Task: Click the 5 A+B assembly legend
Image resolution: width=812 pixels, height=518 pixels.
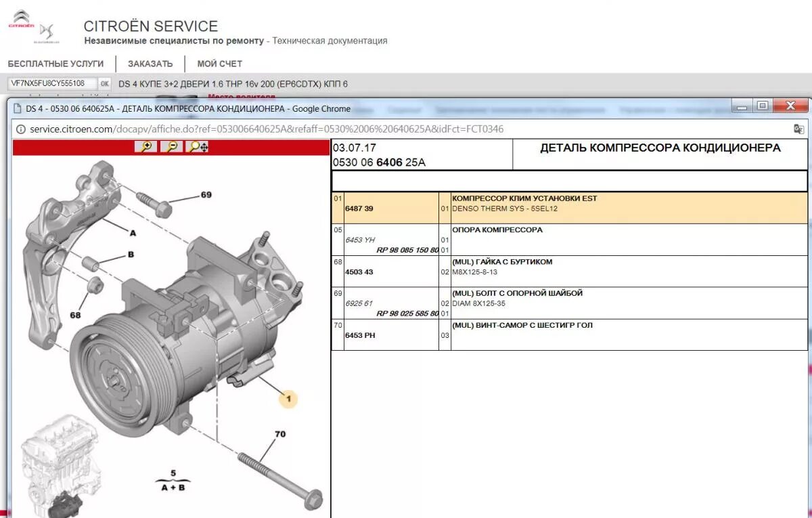Action: pos(173,480)
